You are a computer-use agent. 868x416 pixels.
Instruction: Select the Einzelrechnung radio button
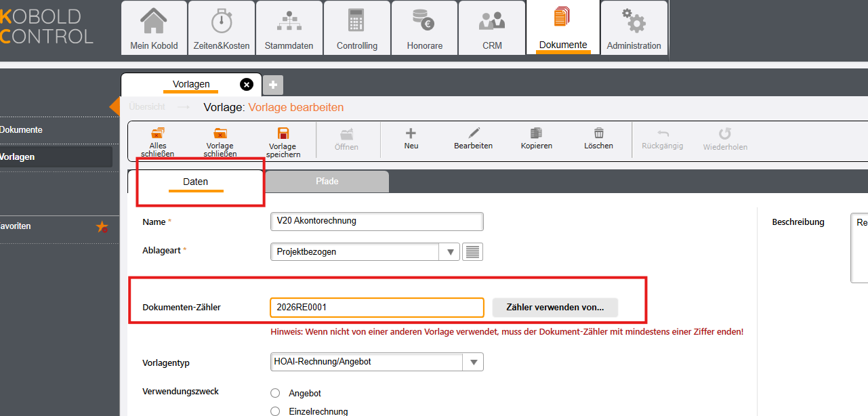[275, 411]
